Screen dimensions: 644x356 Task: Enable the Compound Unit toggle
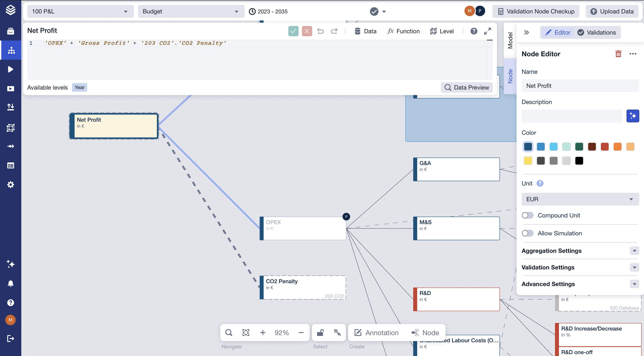pyautogui.click(x=527, y=215)
